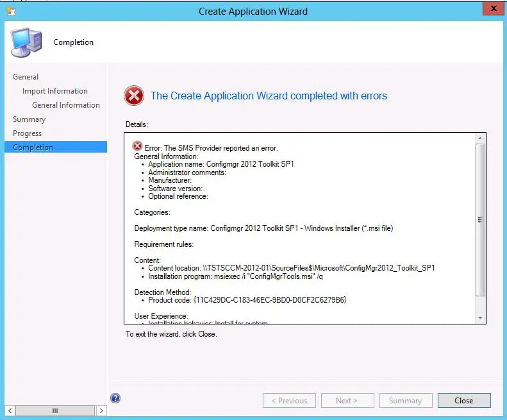Select General Information step in sidebar

pos(66,105)
